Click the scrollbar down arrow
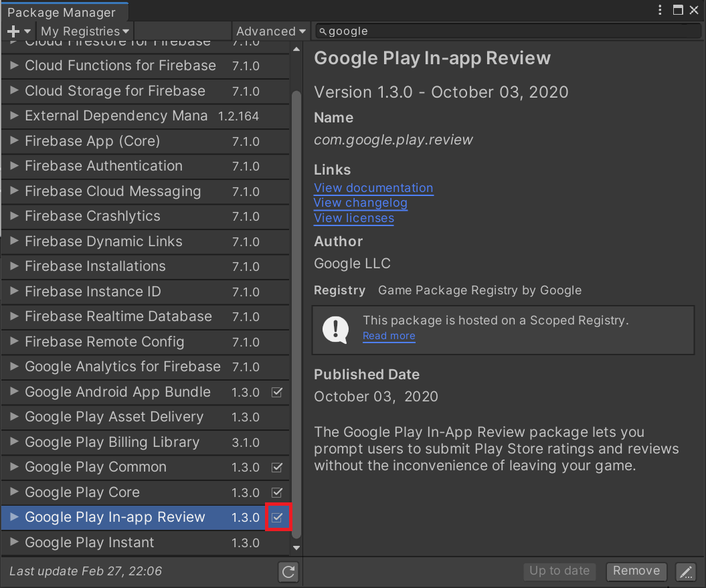The height and width of the screenshot is (588, 706). click(x=295, y=547)
